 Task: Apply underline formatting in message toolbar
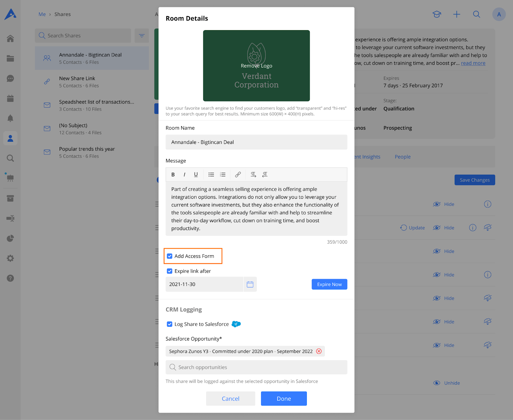[196, 175]
